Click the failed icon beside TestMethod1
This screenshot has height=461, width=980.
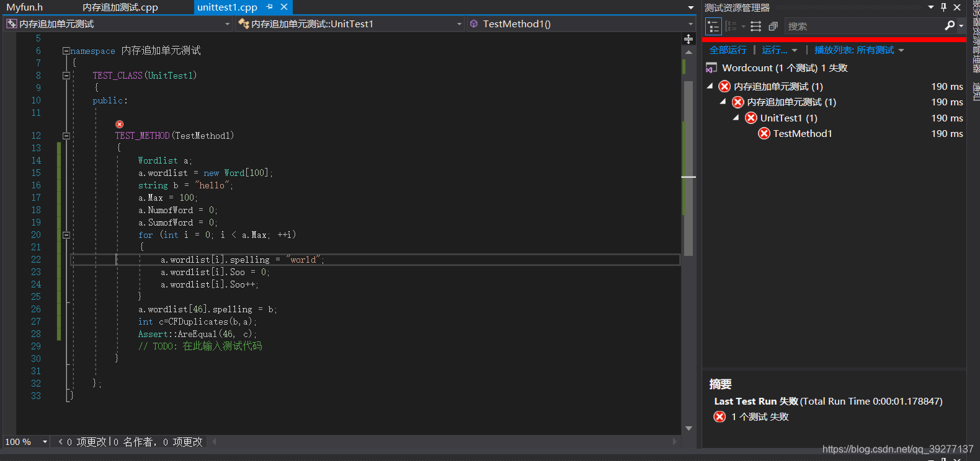point(764,133)
